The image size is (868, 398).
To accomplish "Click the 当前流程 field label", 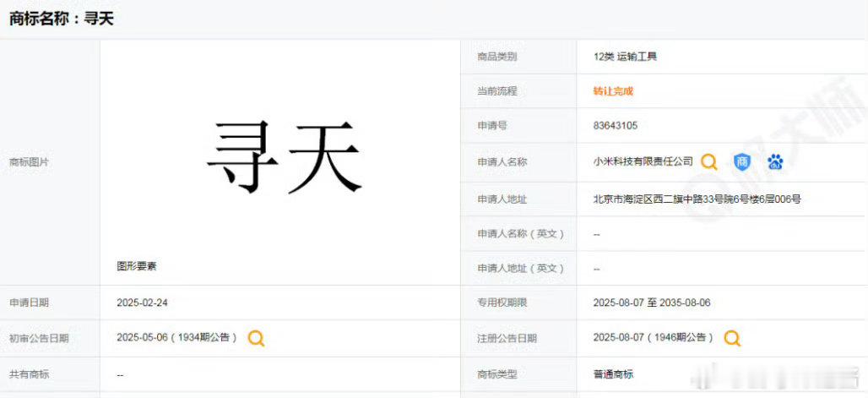I will click(x=497, y=91).
